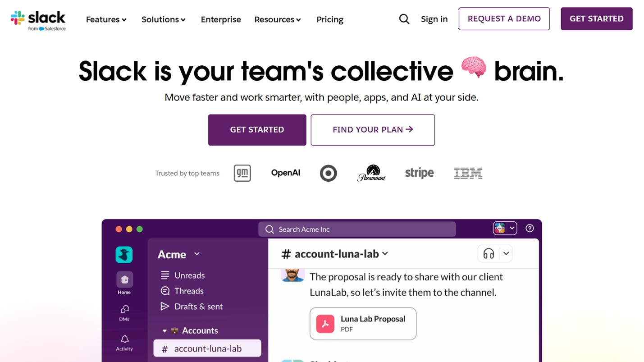Open the Luna Lab Proposal attachment
Image resolution: width=644 pixels, height=362 pixels.
click(x=363, y=324)
